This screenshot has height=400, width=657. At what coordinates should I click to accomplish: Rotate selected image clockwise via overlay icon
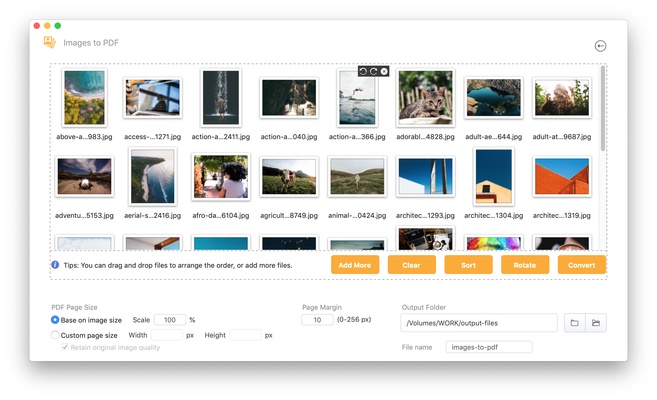(x=373, y=72)
